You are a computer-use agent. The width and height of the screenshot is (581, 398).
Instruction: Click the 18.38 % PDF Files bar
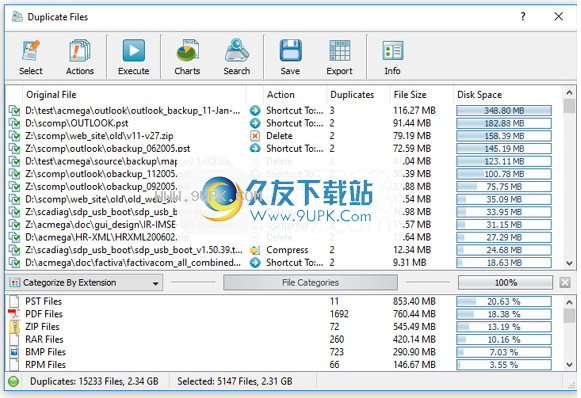pos(504,314)
